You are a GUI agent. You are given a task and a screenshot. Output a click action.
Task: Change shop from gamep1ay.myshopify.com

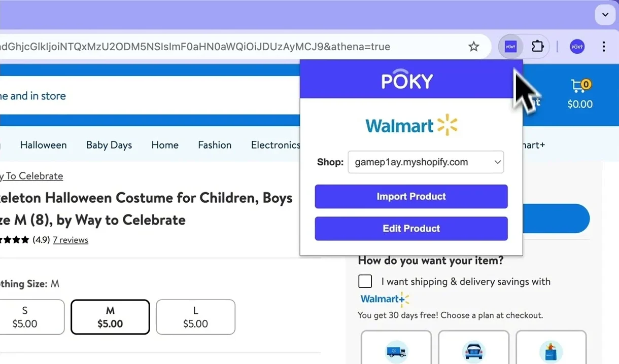(x=426, y=162)
